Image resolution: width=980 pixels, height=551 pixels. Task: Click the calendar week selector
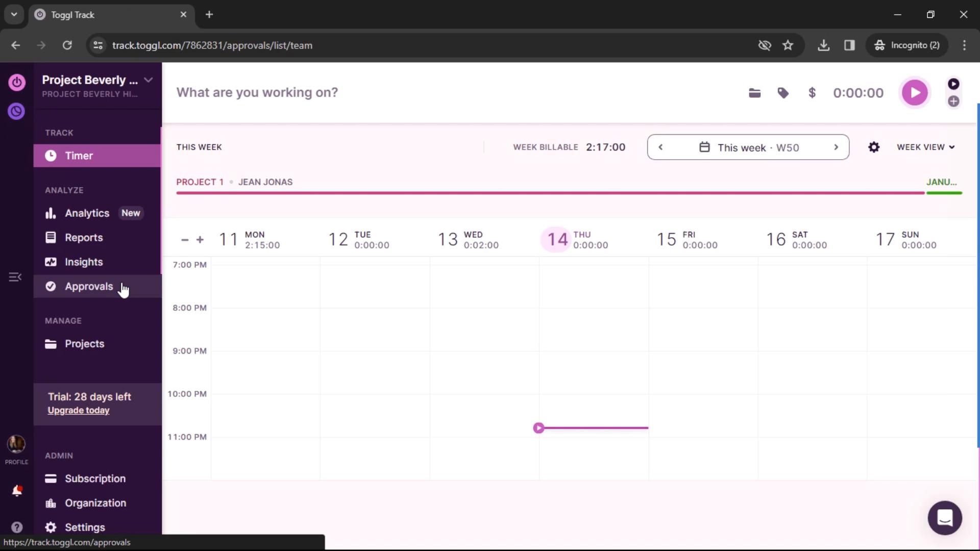[748, 147]
